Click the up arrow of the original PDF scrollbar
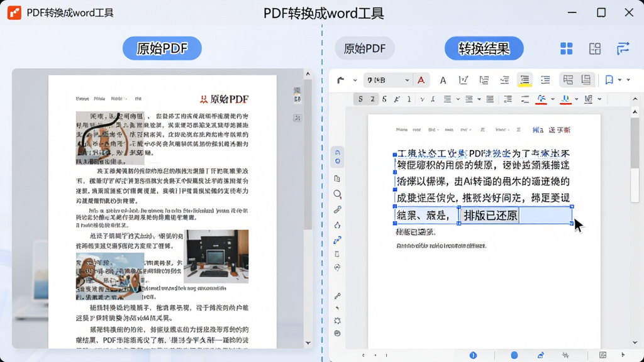This screenshot has height=362, width=644. tap(308, 74)
